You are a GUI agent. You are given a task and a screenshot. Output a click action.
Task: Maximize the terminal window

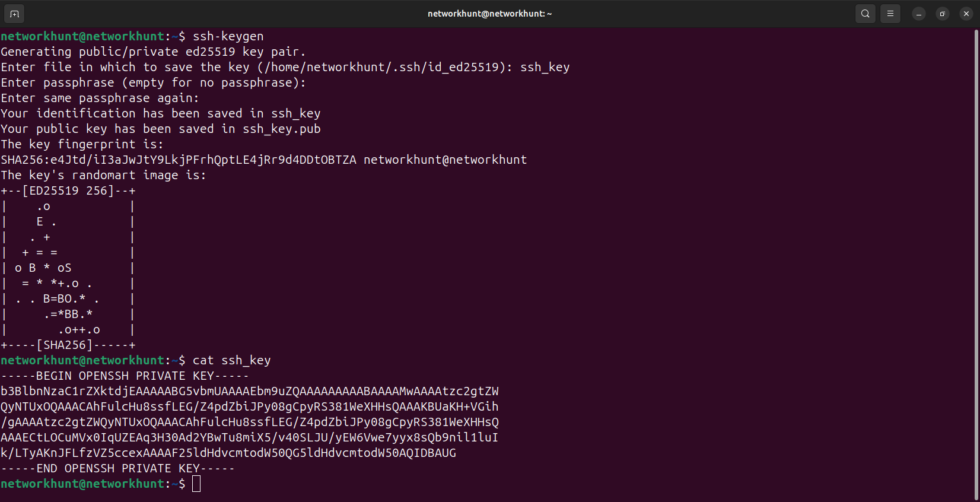pos(943,14)
